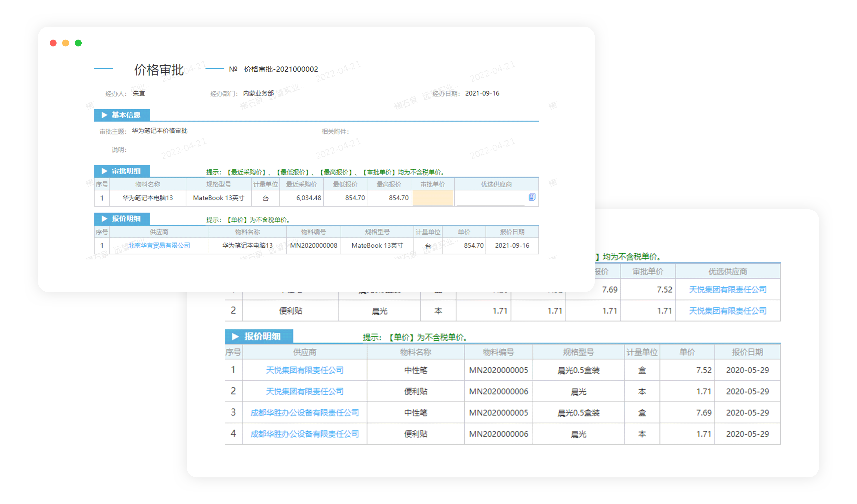The height and width of the screenshot is (504, 857).
Task: Open 天悦集团有限责任公司 link in quote row 1
Action: (304, 370)
